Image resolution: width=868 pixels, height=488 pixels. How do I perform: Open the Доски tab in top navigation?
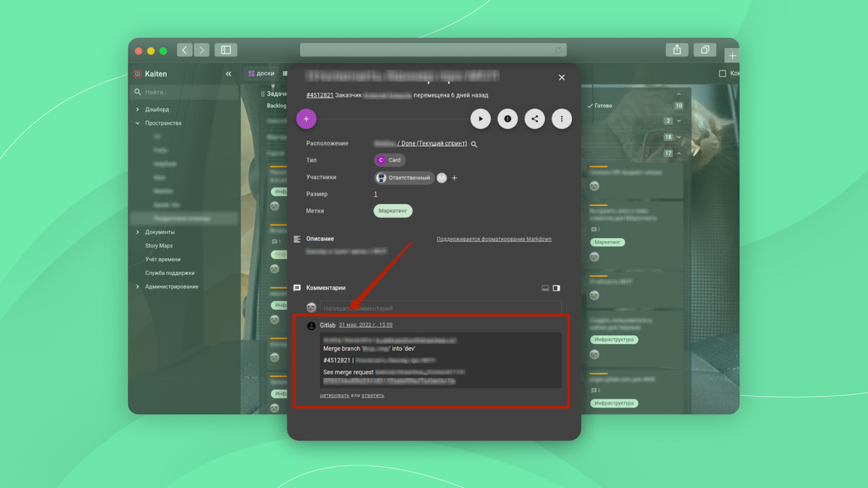pos(262,73)
